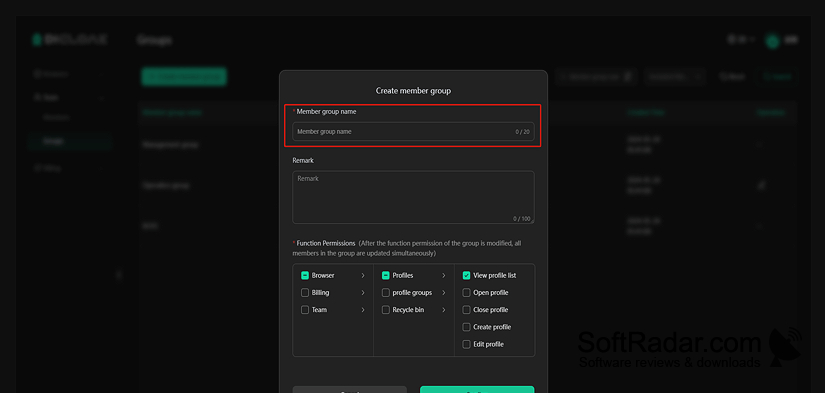Check the Close profile option
Image resolution: width=825 pixels, height=393 pixels.
[x=466, y=310]
